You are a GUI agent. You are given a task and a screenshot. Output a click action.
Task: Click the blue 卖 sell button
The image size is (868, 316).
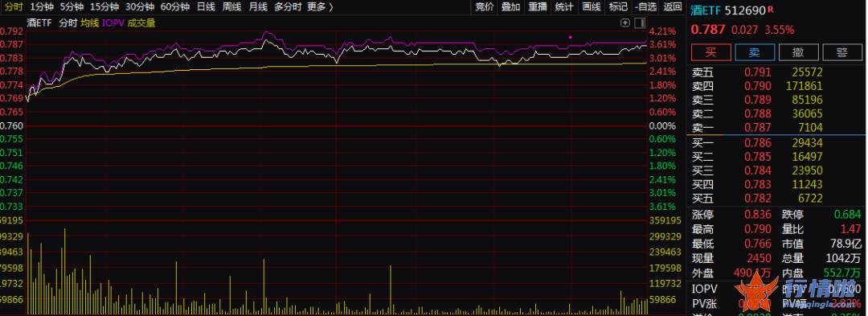[x=755, y=52]
